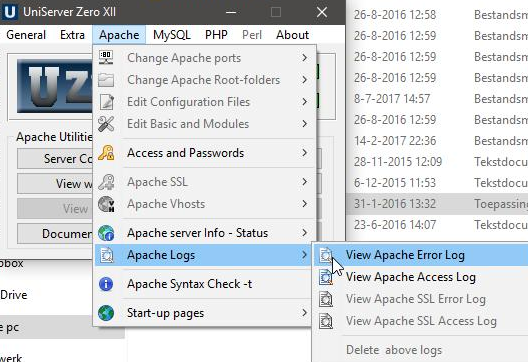The image size is (528, 362).
Task: Click the UniServer U logo in title bar
Action: point(9,12)
